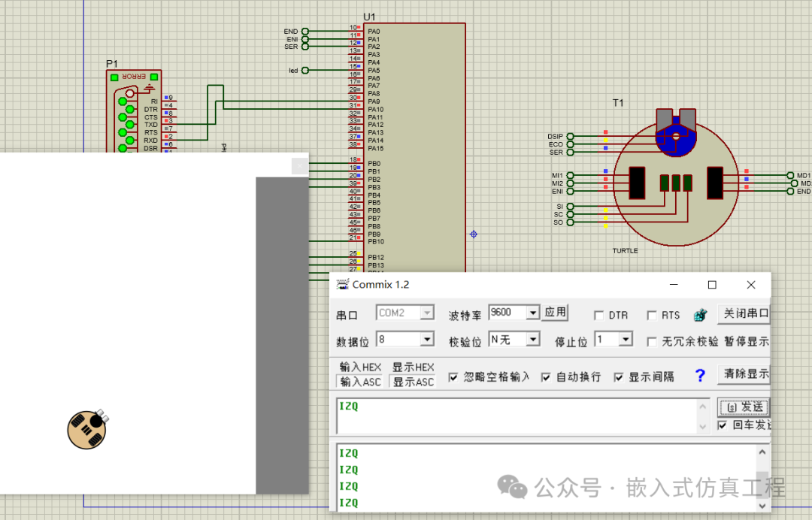Select the COMPIM connector P1
The width and height of the screenshot is (812, 520).
pos(134,111)
